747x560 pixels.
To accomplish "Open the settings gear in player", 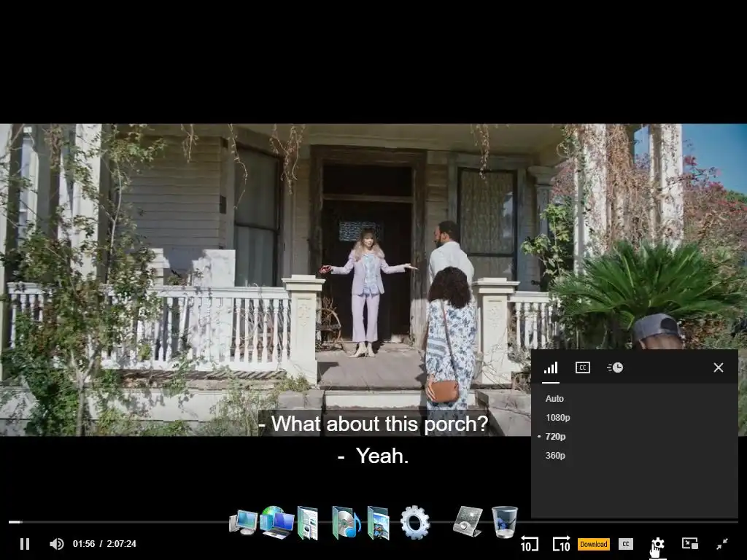I will (657, 544).
